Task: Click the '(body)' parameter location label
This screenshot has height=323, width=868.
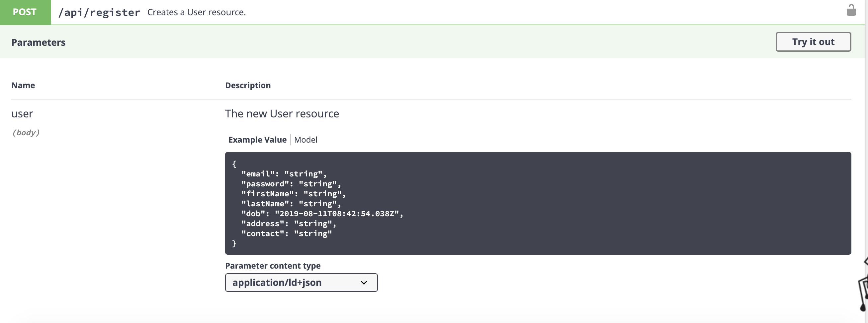Action: [x=26, y=133]
